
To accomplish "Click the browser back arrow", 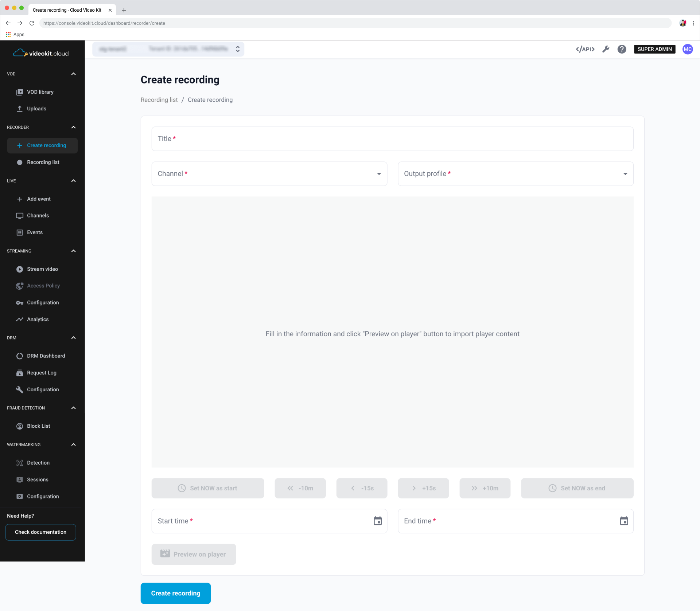I will point(8,23).
